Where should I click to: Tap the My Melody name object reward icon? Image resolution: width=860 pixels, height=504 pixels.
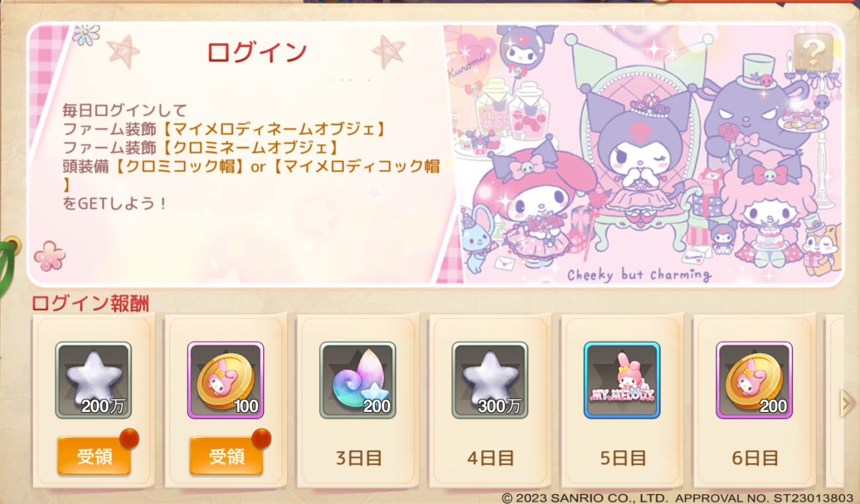pyautogui.click(x=622, y=380)
